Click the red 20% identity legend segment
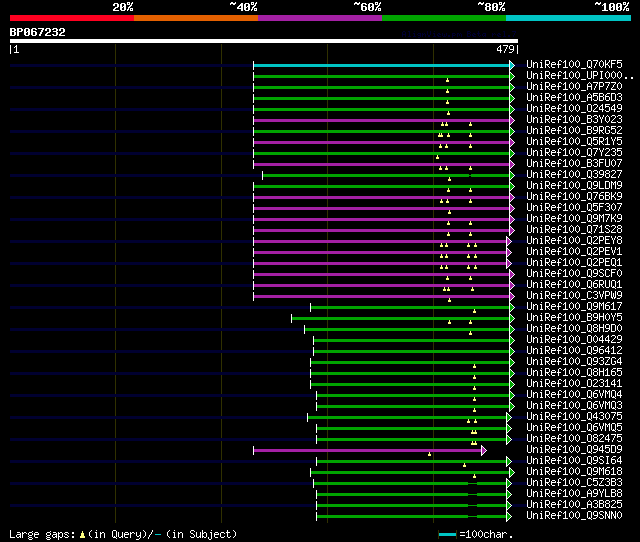640x542 pixels. click(x=72, y=18)
